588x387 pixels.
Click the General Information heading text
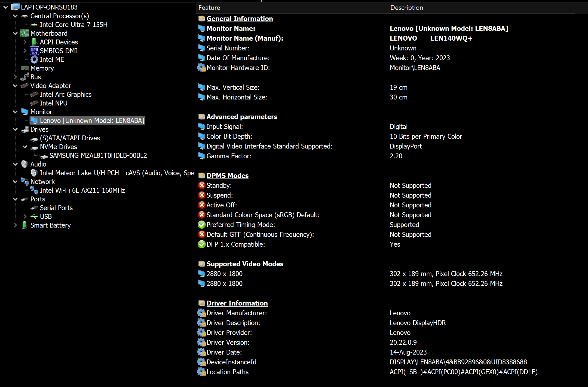[240, 19]
